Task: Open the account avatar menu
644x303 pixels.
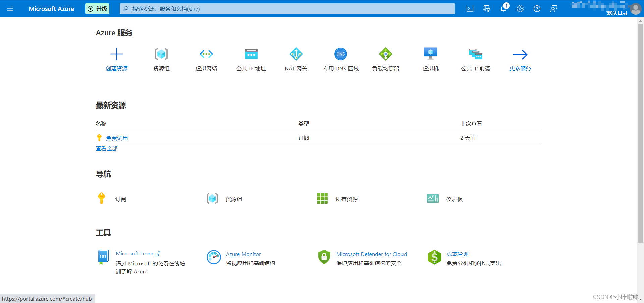Action: [x=636, y=9]
